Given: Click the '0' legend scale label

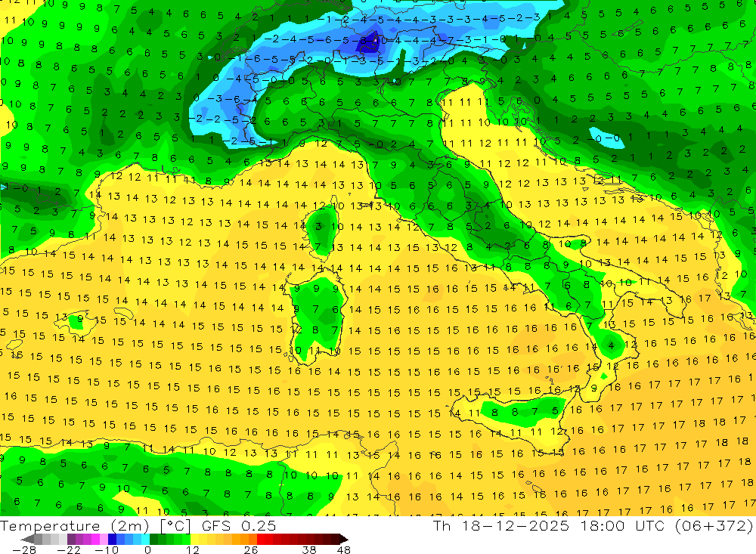Looking at the screenshot, I should pos(147,549).
